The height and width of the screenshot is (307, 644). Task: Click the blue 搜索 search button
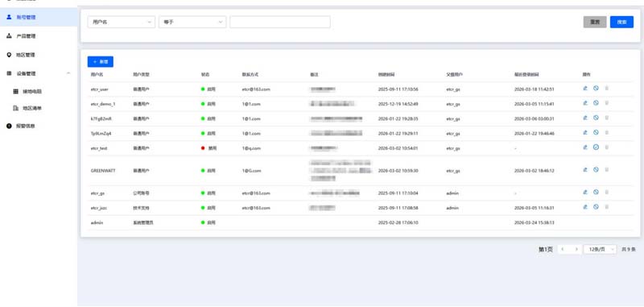[621, 23]
